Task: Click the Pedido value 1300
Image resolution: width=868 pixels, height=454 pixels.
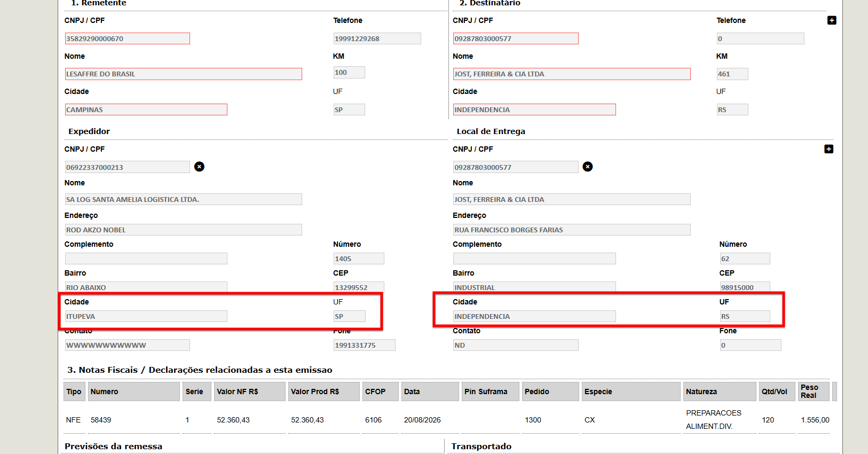Action: (x=533, y=420)
